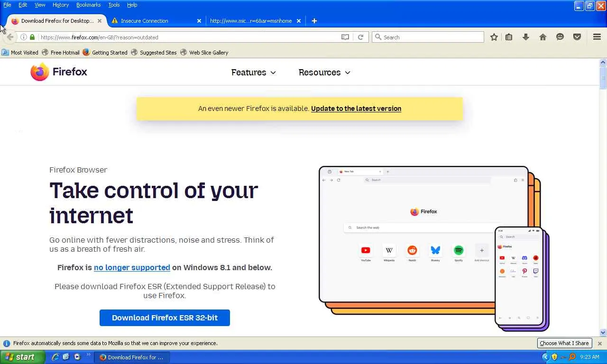Click the Firefox logo on the page header
This screenshot has width=607, height=364.
pyautogui.click(x=59, y=72)
